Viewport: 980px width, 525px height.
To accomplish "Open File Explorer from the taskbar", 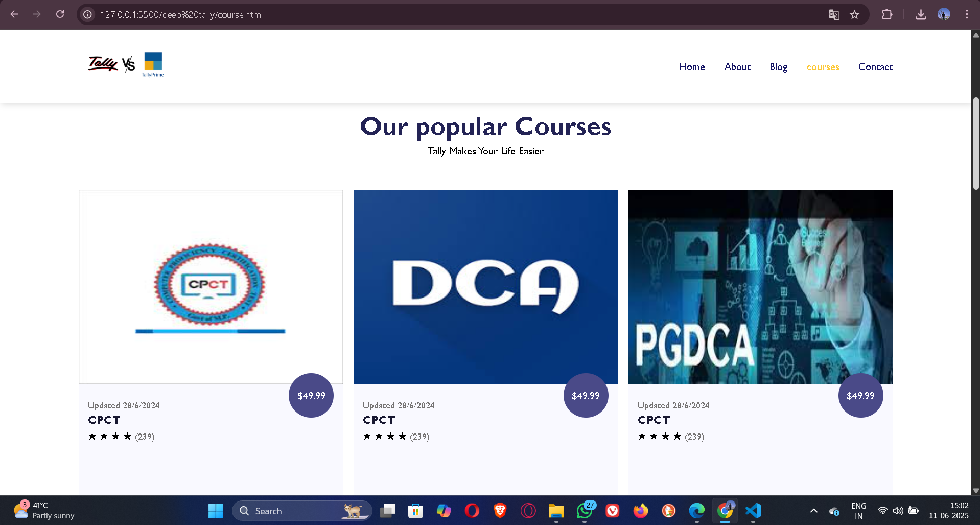I will pos(556,511).
